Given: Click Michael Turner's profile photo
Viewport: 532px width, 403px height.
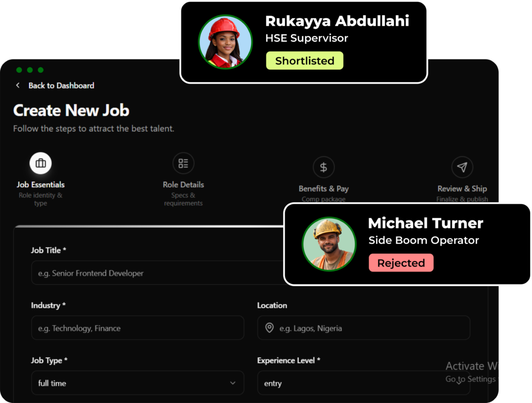Looking at the screenshot, I should coord(329,244).
